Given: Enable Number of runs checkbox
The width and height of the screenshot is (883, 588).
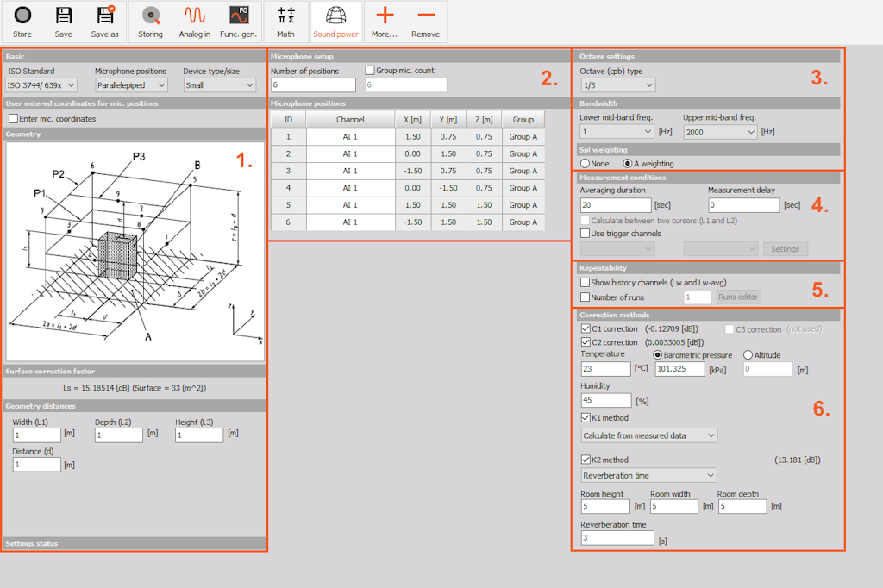Looking at the screenshot, I should (586, 297).
